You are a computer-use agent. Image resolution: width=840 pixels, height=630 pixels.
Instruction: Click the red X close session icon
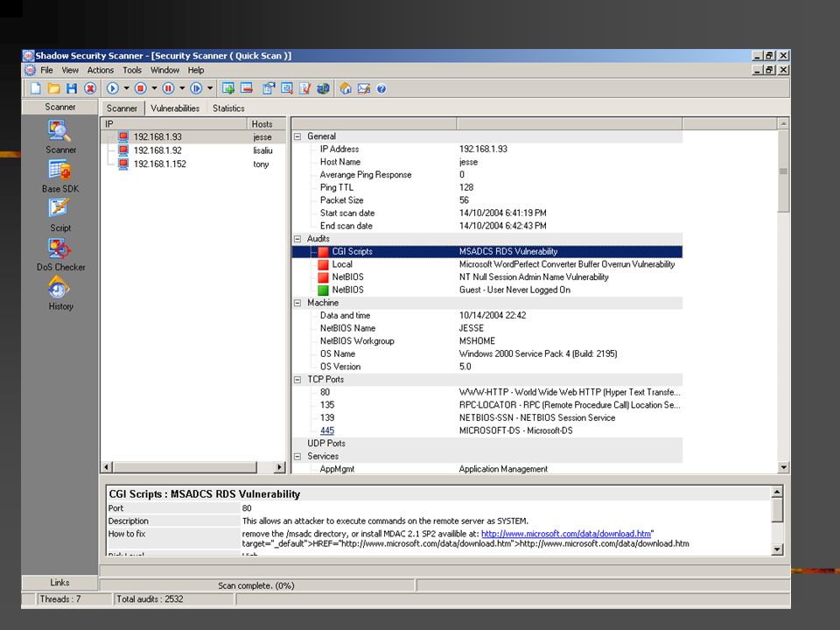point(90,88)
